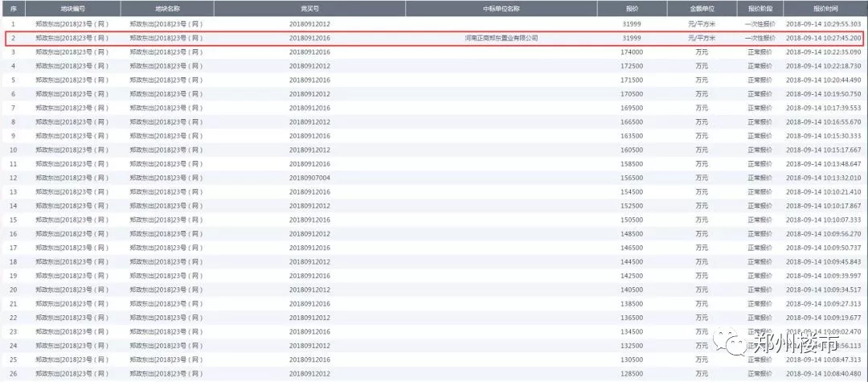Click timestamp 2018-09-14 10:09:45.843
Image resolution: width=868 pixels, height=382 pixels.
click(823, 262)
